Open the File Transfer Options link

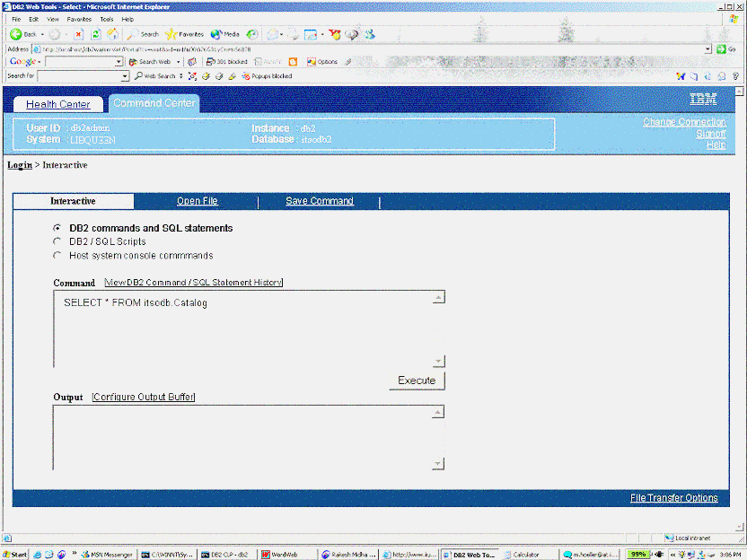tap(673, 498)
